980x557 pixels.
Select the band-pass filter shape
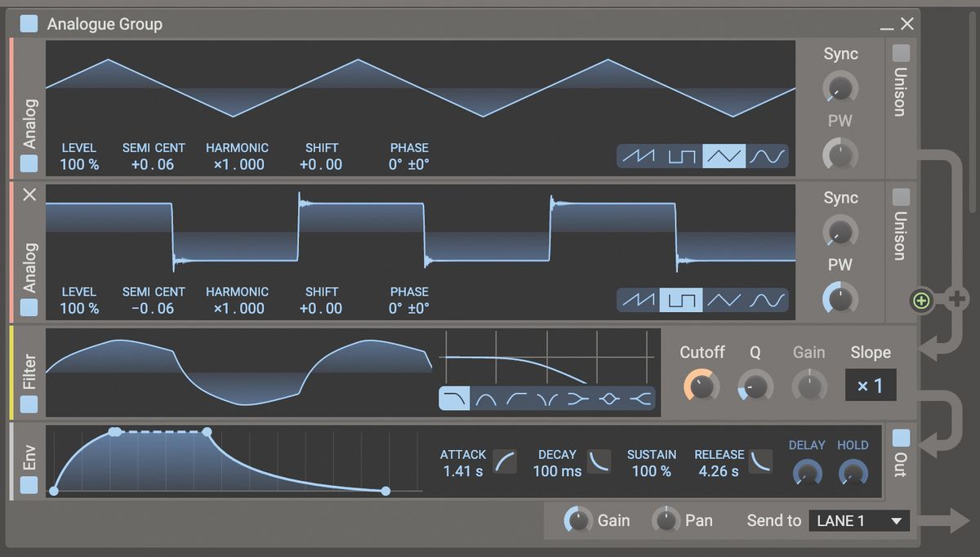(486, 398)
